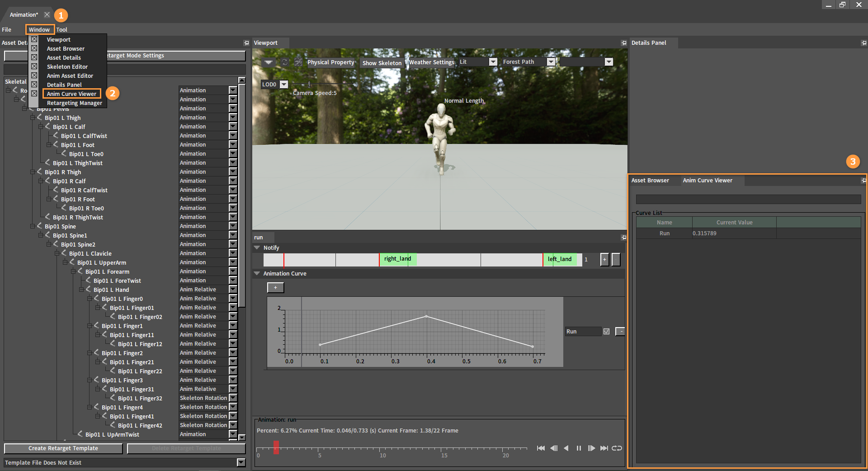
Task: Click the Show Skeleton button
Action: (382, 63)
